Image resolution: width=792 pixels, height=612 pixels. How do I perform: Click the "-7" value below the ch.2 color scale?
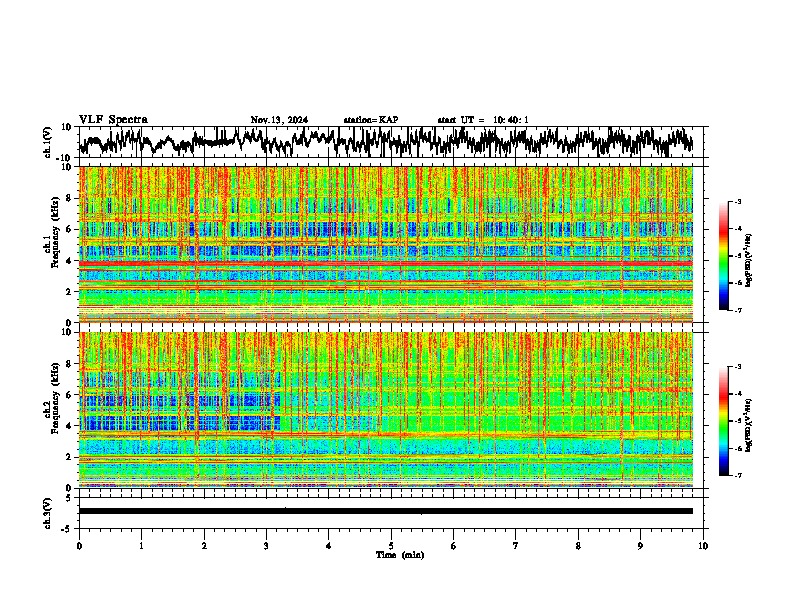tap(737, 475)
